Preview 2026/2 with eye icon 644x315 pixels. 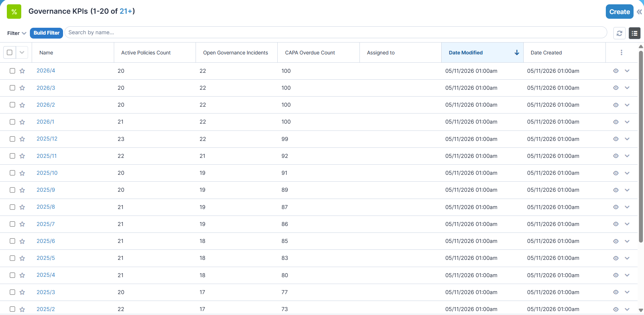click(x=616, y=105)
